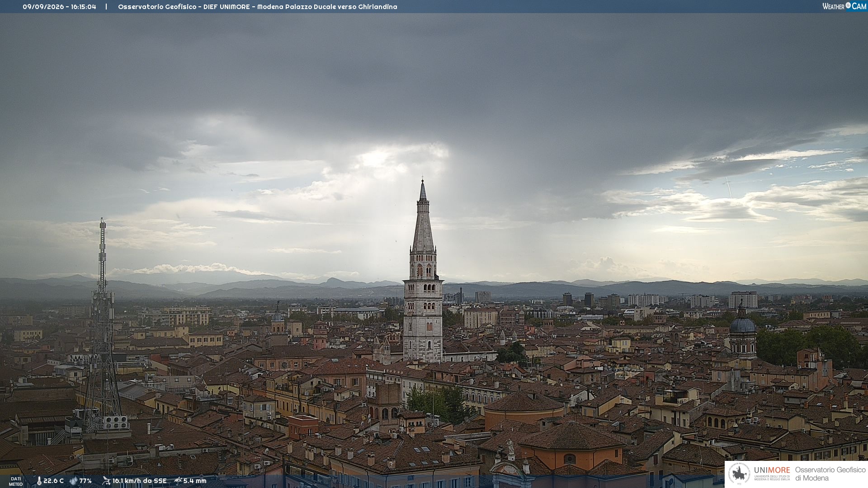Click the 77% humidity value
Viewport: 868px width, 488px height.
click(85, 481)
